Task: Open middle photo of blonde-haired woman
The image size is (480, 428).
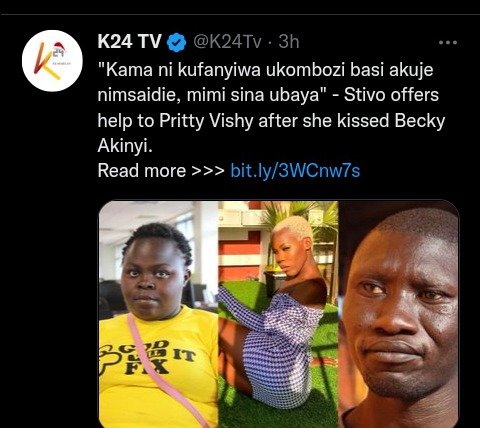Action: [x=278, y=314]
